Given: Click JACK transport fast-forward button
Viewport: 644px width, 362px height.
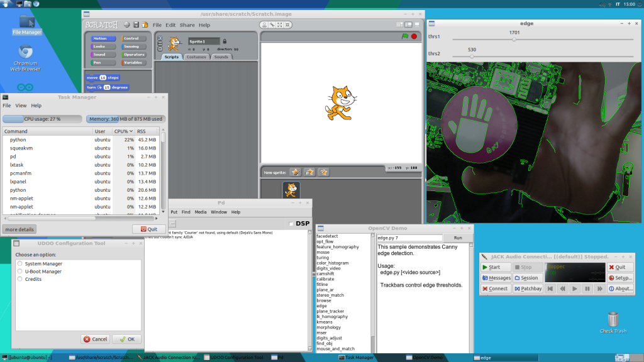Looking at the screenshot, I should tap(599, 289).
